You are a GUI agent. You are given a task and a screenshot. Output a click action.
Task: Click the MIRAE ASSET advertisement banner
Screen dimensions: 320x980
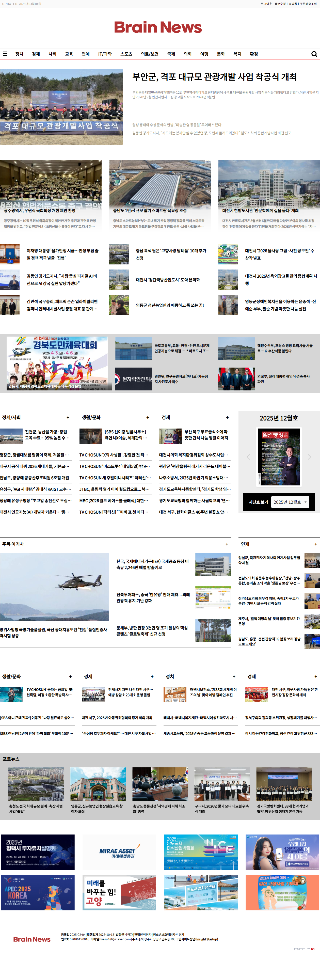pyautogui.click(x=119, y=852)
